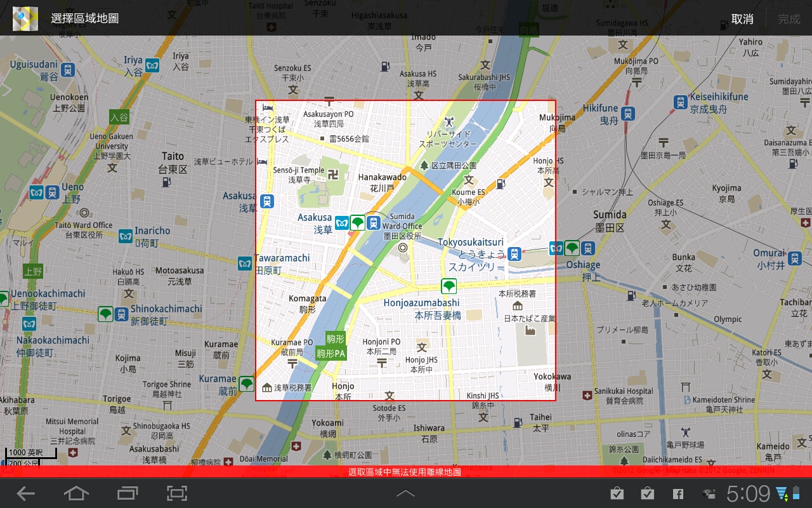The image size is (812, 508).
Task: Expand the bottom bar up chevron
Action: 405,493
